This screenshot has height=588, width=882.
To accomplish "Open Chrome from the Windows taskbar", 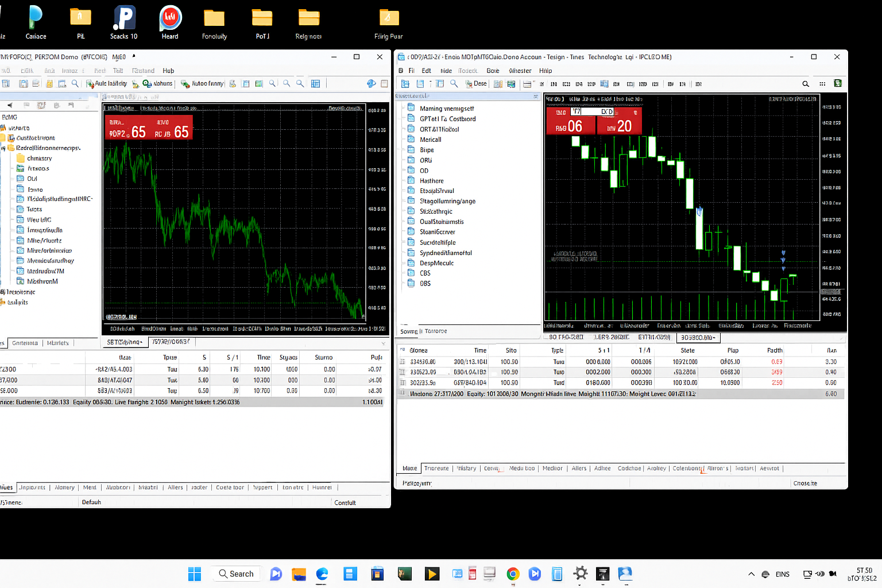I will [x=513, y=574].
